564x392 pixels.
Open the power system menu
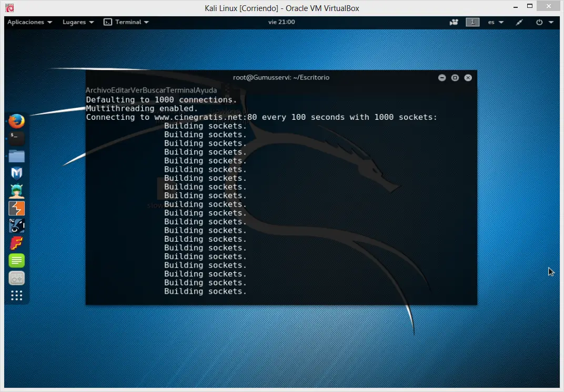(539, 22)
